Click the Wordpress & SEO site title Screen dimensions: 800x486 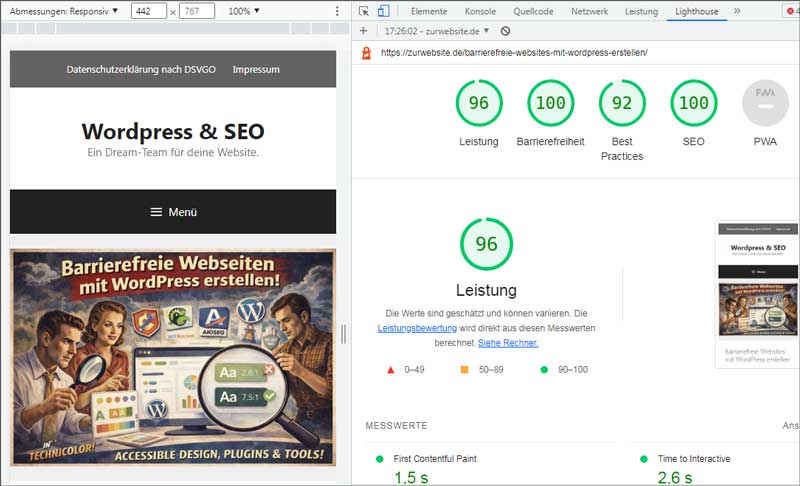173,132
